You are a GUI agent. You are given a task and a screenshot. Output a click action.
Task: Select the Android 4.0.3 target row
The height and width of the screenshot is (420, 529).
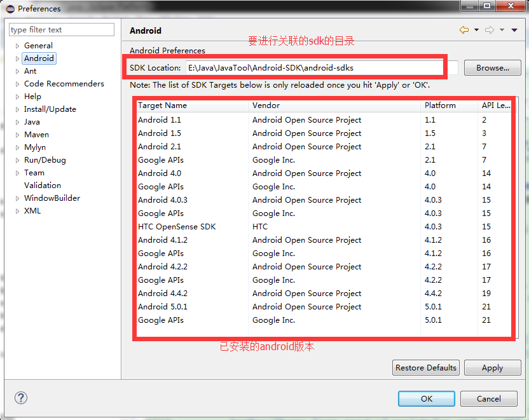click(324, 200)
